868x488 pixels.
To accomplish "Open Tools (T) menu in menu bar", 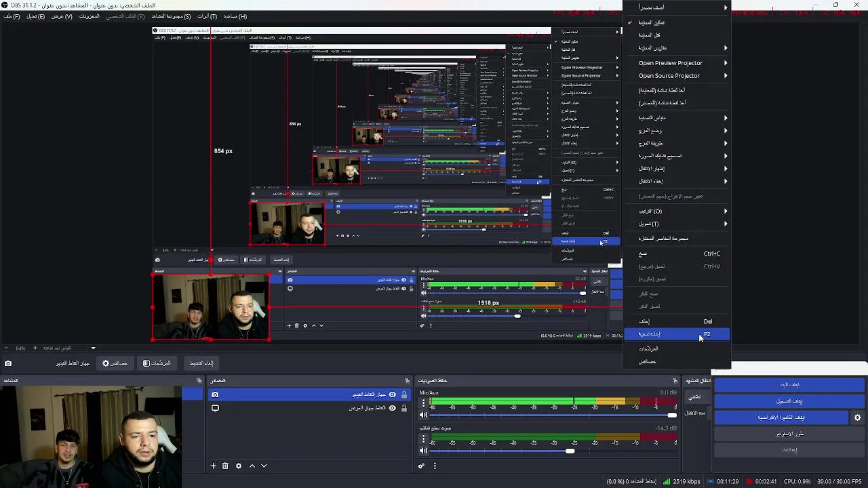I will [207, 16].
